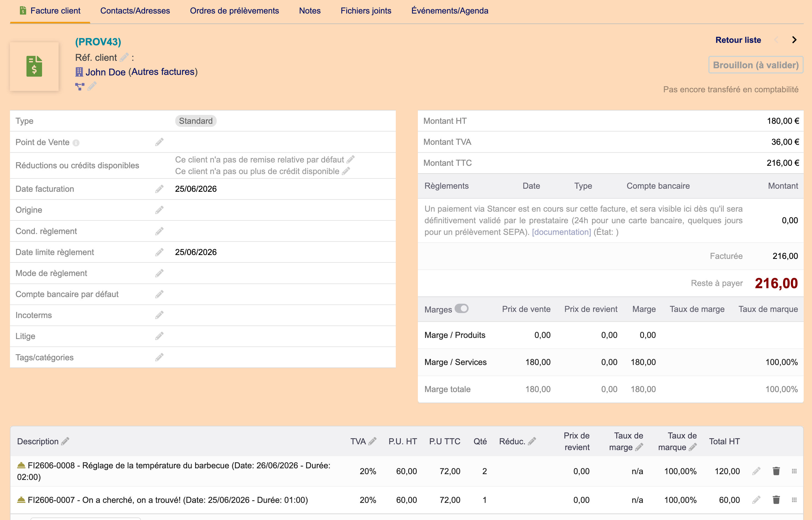Edit the FI2606-0007 line pencil icon

(x=756, y=500)
